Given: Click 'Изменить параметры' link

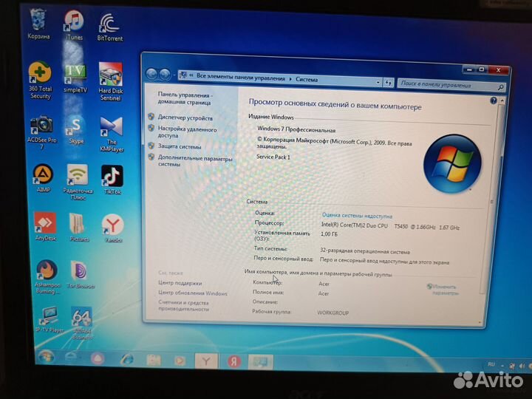Looking at the screenshot, I should pos(445,290).
